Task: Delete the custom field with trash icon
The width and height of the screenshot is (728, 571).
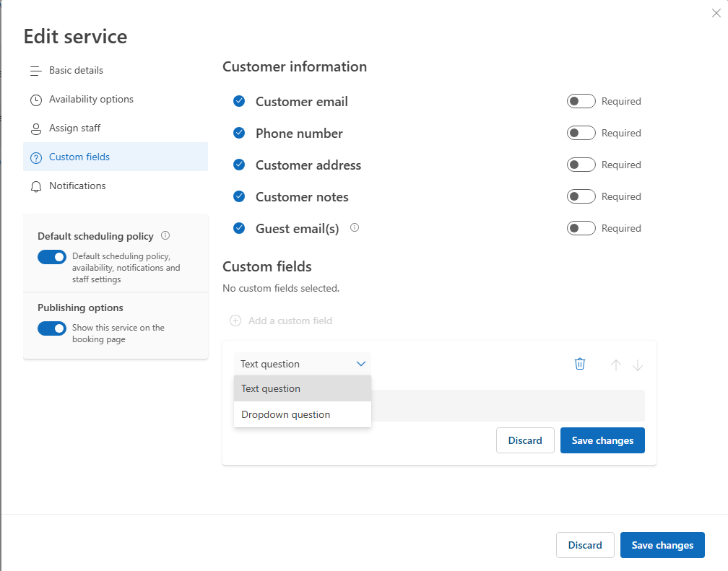Action: tap(580, 364)
